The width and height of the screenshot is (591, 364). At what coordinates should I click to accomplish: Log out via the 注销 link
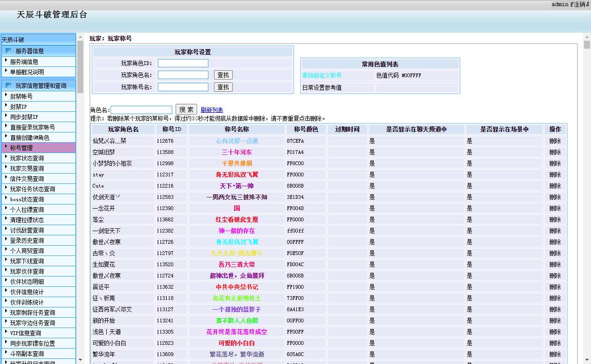click(579, 4)
